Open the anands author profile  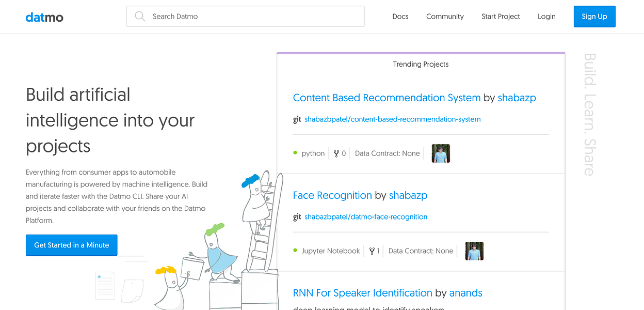click(466, 293)
